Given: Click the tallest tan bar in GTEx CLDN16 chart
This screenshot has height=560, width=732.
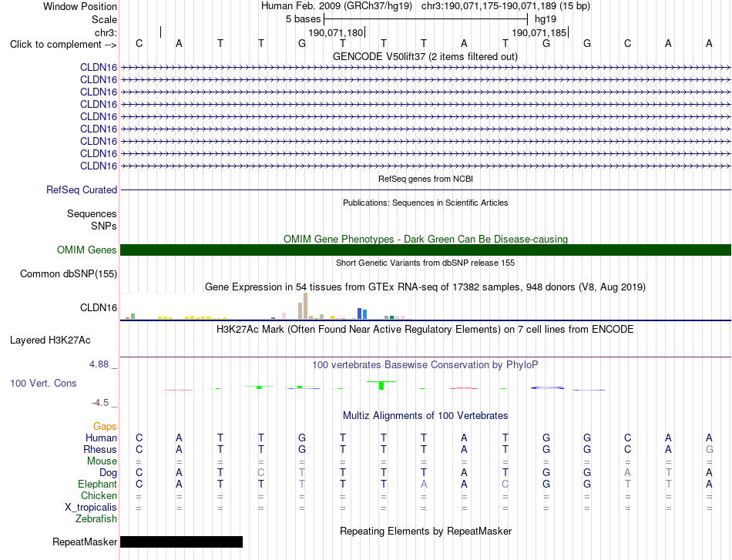Looking at the screenshot, I should pos(305,306).
